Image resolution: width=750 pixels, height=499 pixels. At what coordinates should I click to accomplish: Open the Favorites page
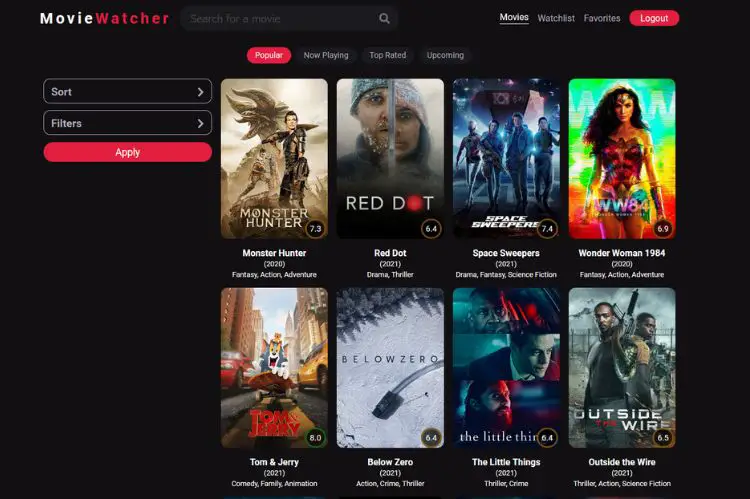click(602, 18)
